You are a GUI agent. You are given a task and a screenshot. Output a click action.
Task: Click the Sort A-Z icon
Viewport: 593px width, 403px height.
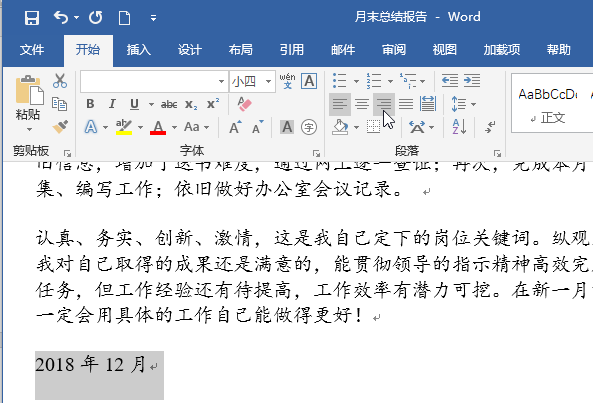[459, 127]
